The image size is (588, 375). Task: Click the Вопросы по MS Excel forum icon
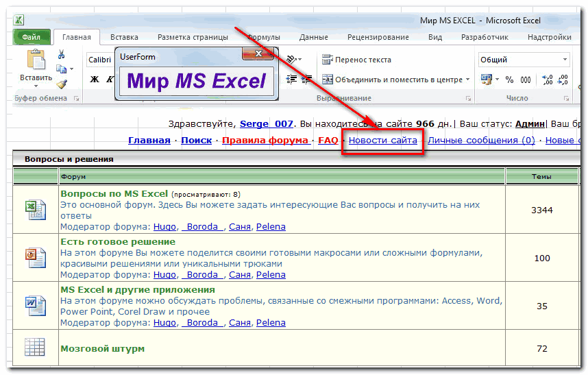[36, 210]
